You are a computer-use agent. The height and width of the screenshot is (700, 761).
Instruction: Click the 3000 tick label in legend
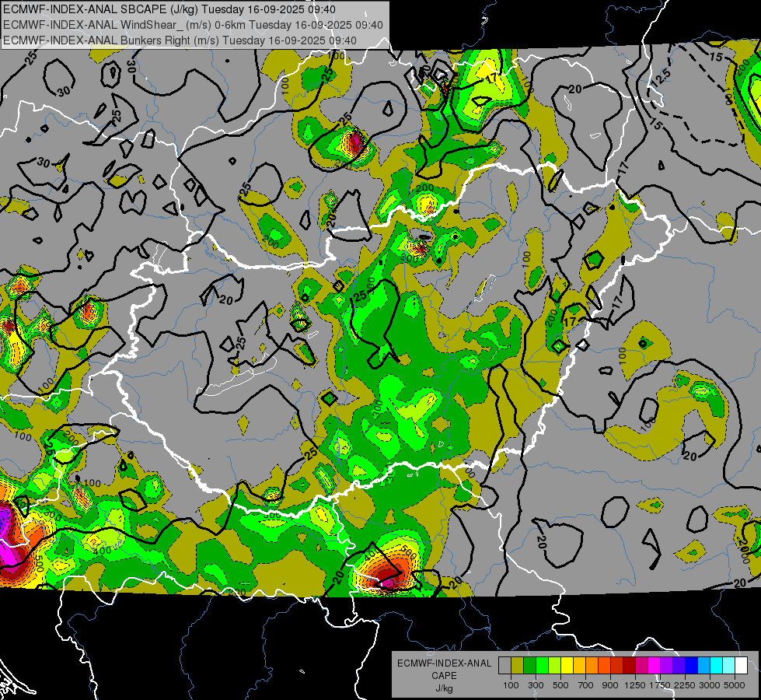click(710, 685)
